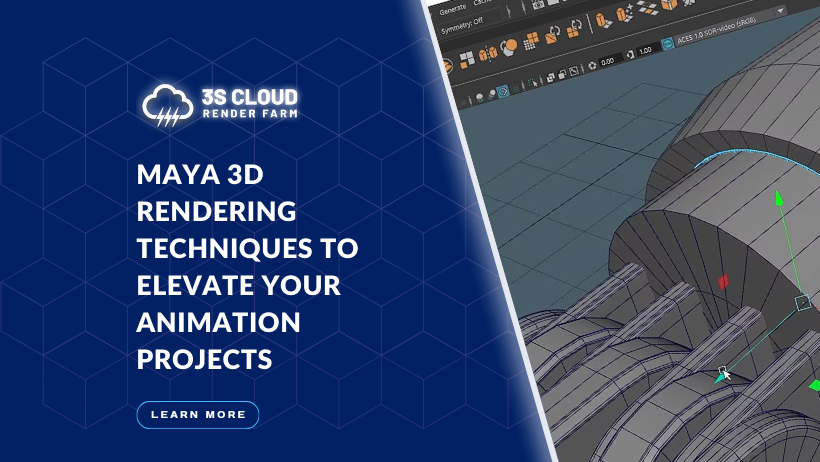Open the Generate menu in Maya
Screen dimensions: 820x462
(x=452, y=9)
